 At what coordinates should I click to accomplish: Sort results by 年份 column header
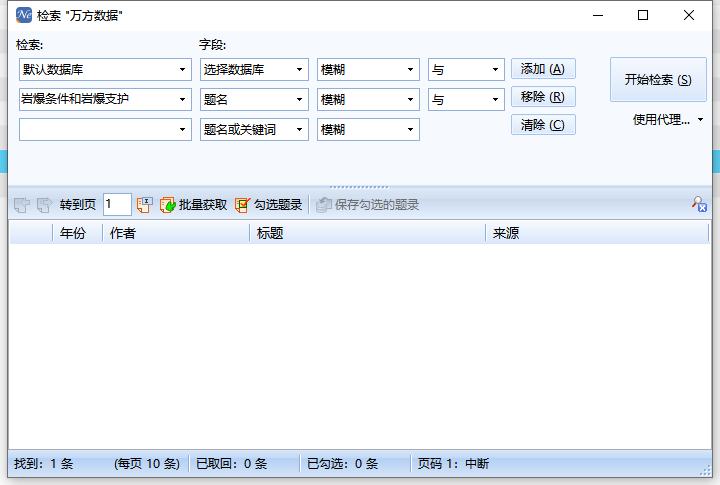73,234
